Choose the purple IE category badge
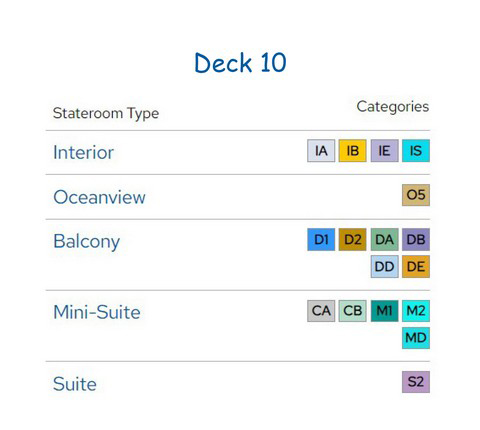The image size is (480, 430). 384,151
